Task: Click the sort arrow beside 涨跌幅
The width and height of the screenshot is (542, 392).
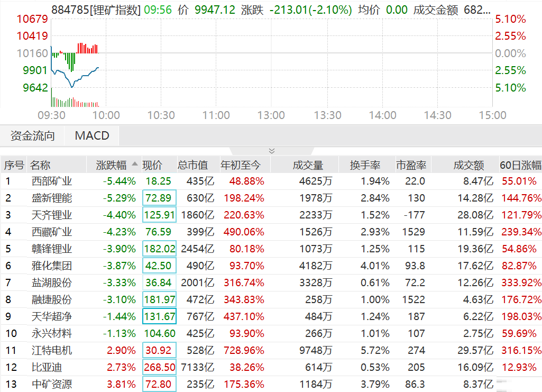Action: 135,164
